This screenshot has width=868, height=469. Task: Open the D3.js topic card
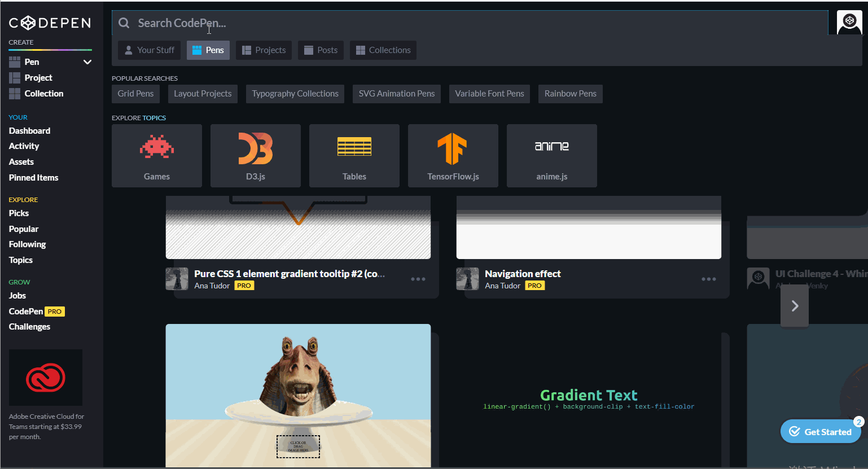point(256,156)
